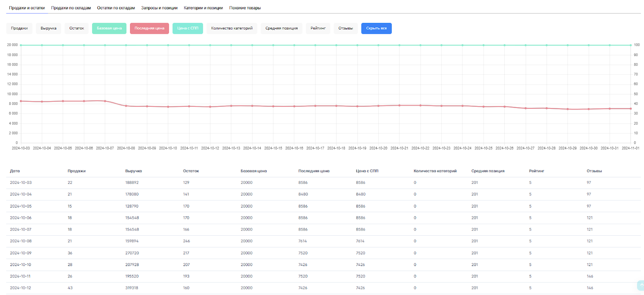Toggle the Рейтинг chart series
Viewport: 644px width, 295px height.
318,28
